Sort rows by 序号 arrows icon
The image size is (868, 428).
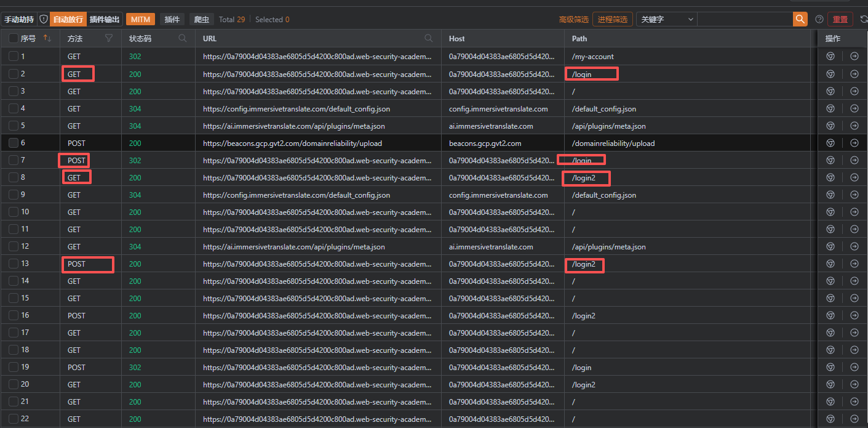(47, 38)
